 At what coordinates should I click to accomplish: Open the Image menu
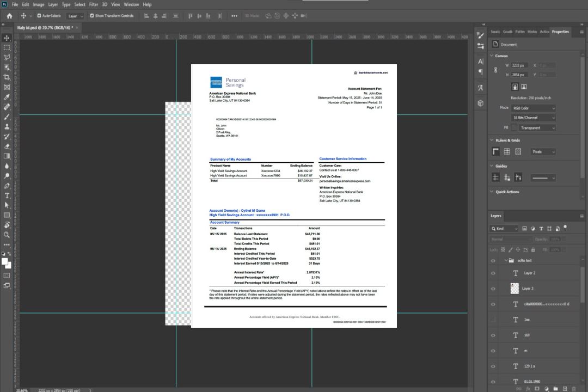pos(39,4)
